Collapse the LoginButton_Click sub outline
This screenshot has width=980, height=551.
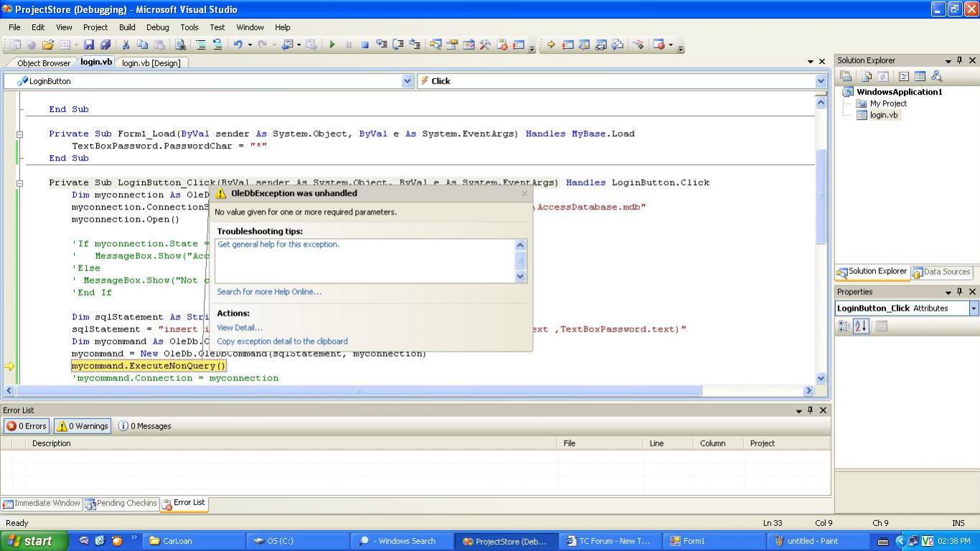click(19, 183)
